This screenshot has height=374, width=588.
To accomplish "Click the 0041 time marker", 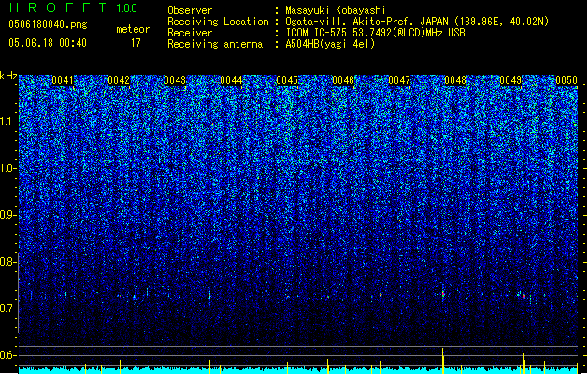I will tap(63, 80).
